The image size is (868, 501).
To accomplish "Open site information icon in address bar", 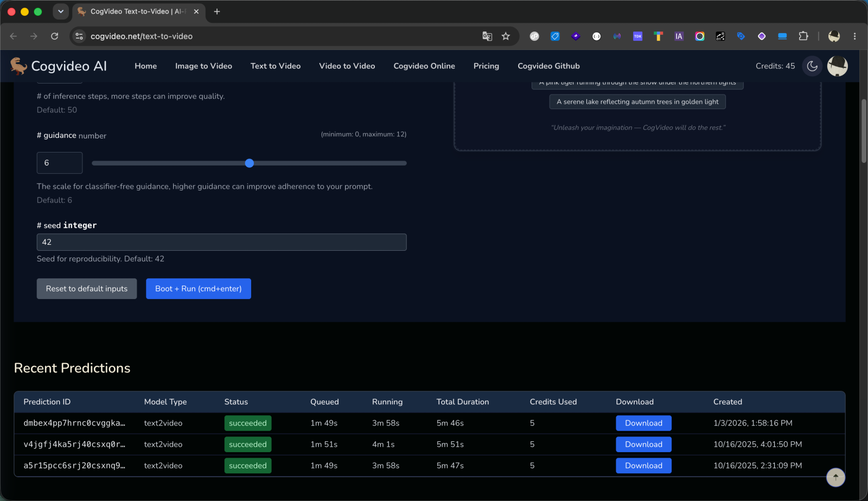I will click(79, 36).
